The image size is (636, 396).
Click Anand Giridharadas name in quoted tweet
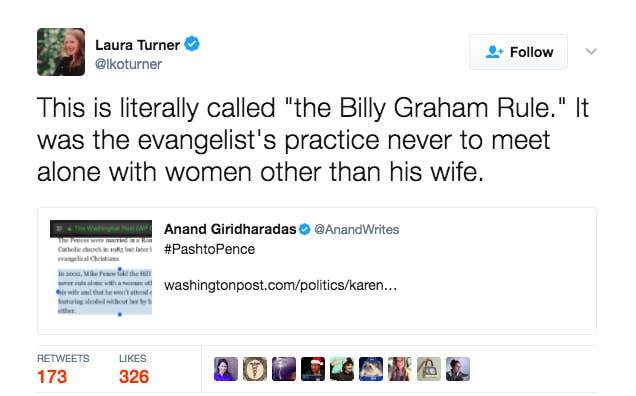point(230,229)
